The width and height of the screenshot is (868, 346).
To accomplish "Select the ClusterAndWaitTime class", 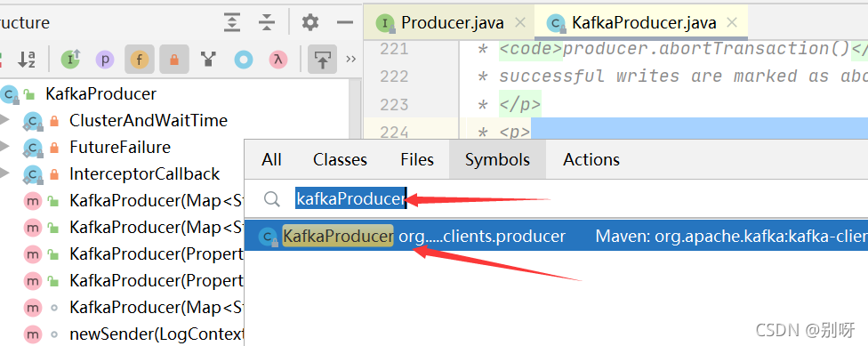I will pos(149,120).
